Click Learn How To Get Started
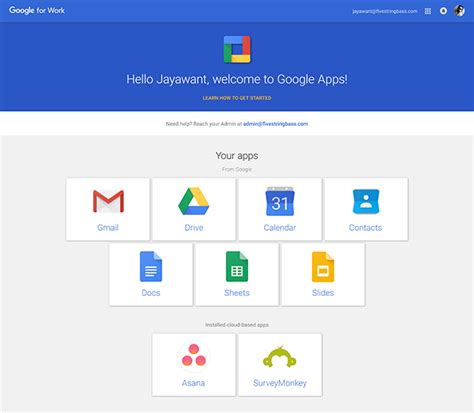 (x=237, y=98)
